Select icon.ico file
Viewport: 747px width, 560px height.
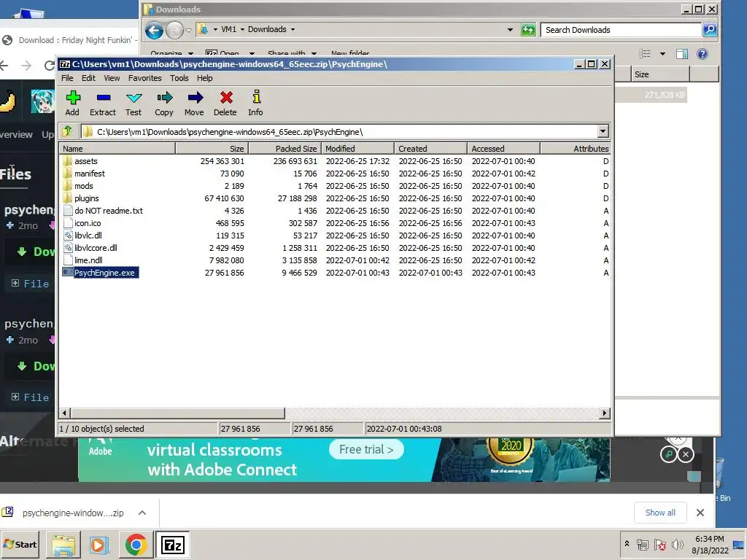pyautogui.click(x=88, y=223)
